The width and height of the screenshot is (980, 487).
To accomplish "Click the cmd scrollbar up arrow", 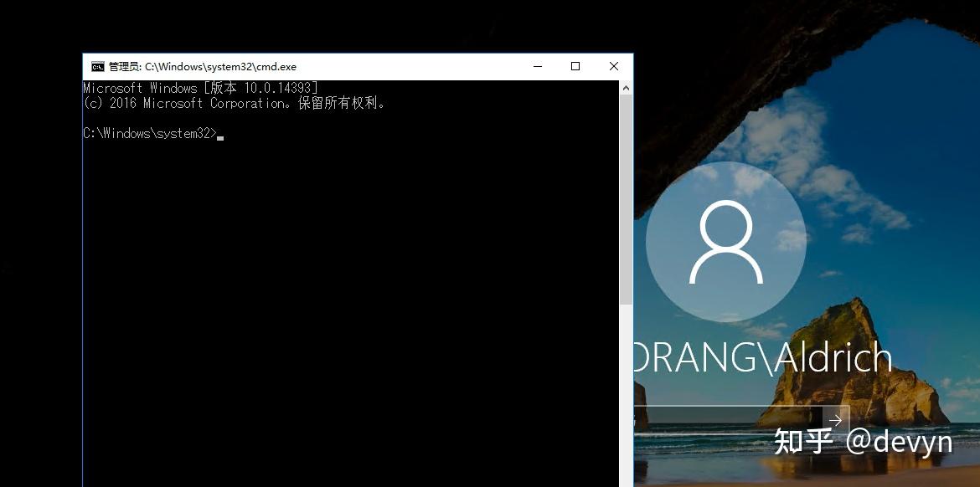I will [626, 88].
